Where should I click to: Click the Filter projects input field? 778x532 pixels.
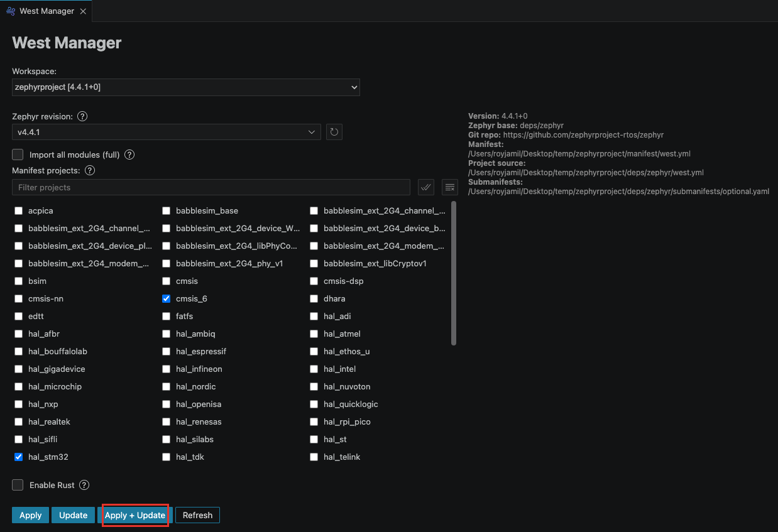211,187
